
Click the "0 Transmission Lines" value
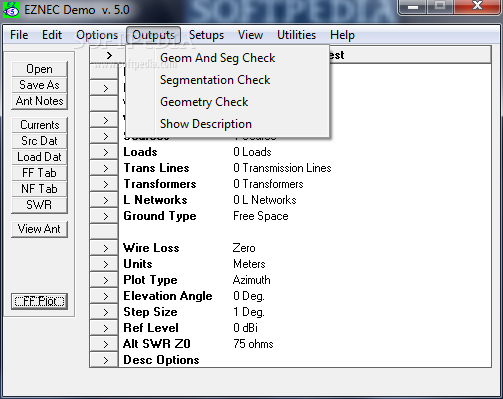tap(282, 168)
